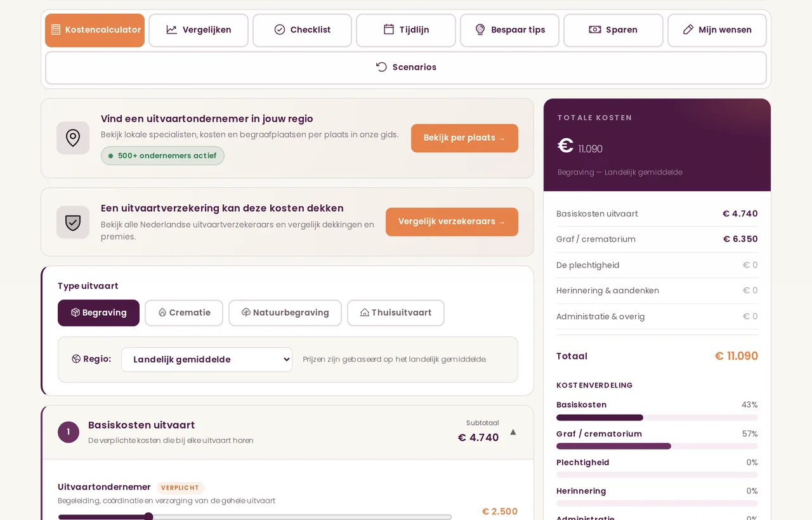This screenshot has width=812, height=520.
Task: Click the Administratie & overig row
Action: 657,316
